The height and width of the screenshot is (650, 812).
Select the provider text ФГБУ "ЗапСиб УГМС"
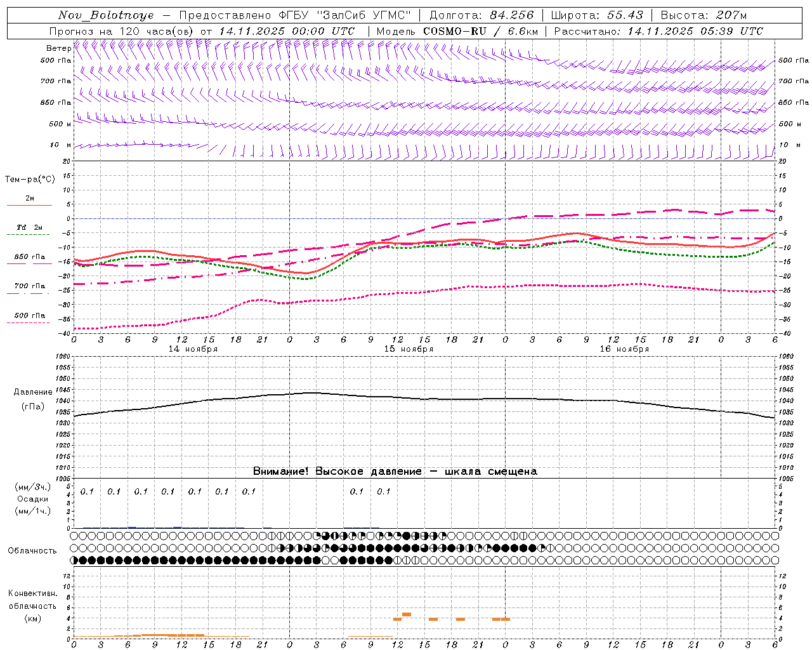(x=344, y=15)
